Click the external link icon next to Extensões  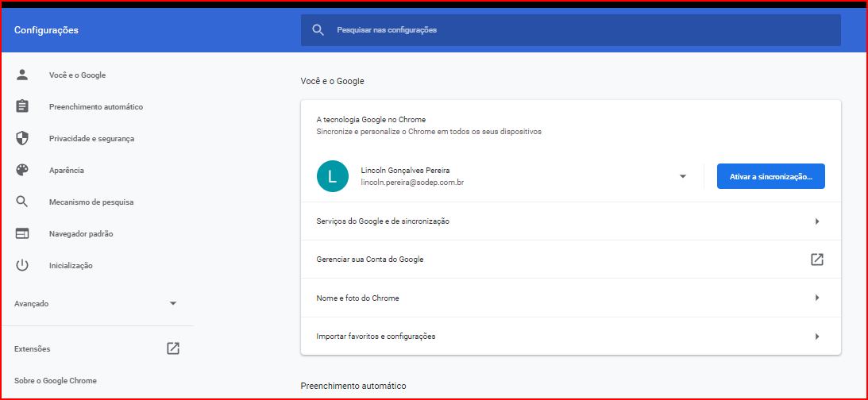[173, 348]
